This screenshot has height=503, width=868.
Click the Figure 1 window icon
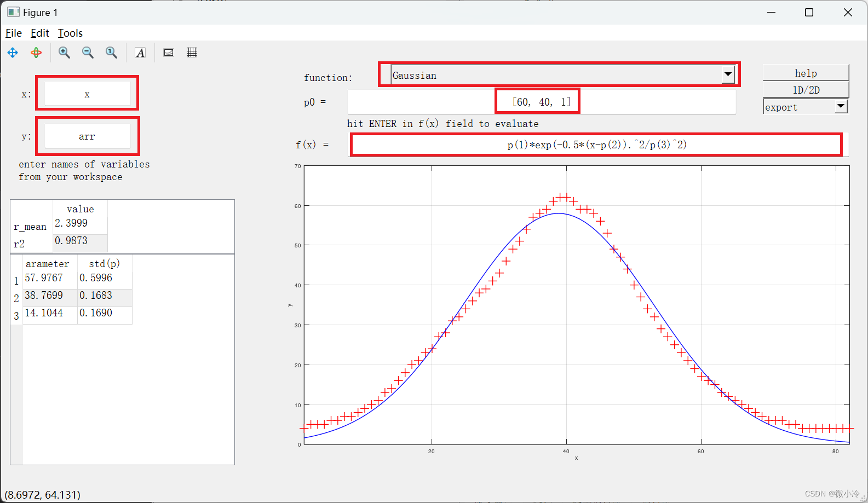[x=13, y=12]
